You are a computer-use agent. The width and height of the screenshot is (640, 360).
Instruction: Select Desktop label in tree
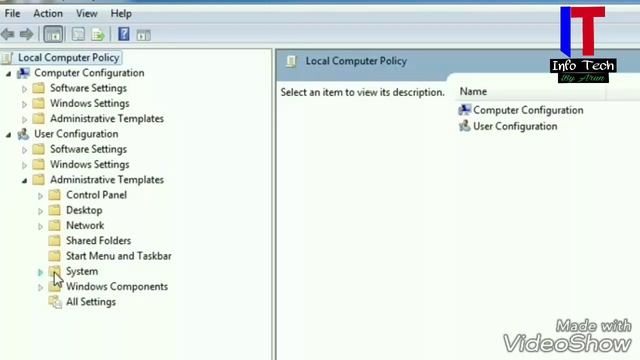[x=84, y=210]
